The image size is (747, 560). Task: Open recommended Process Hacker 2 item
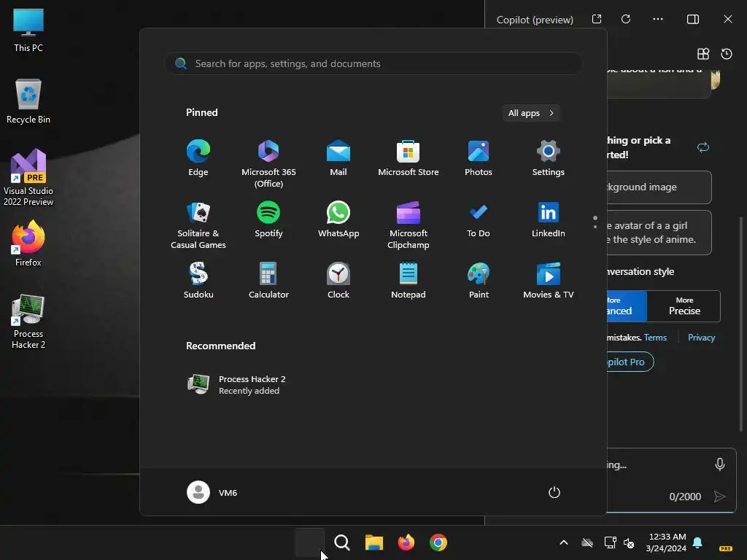[237, 385]
